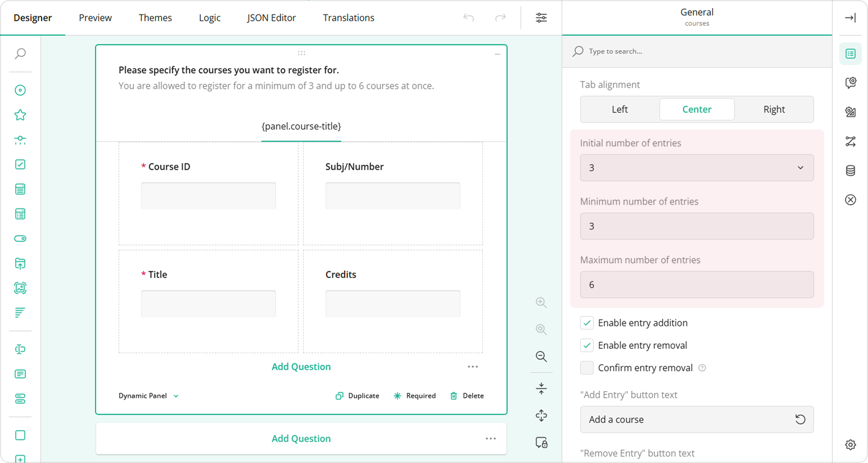This screenshot has width=868, height=463.
Task: Uncheck Enable entry addition
Action: click(587, 323)
